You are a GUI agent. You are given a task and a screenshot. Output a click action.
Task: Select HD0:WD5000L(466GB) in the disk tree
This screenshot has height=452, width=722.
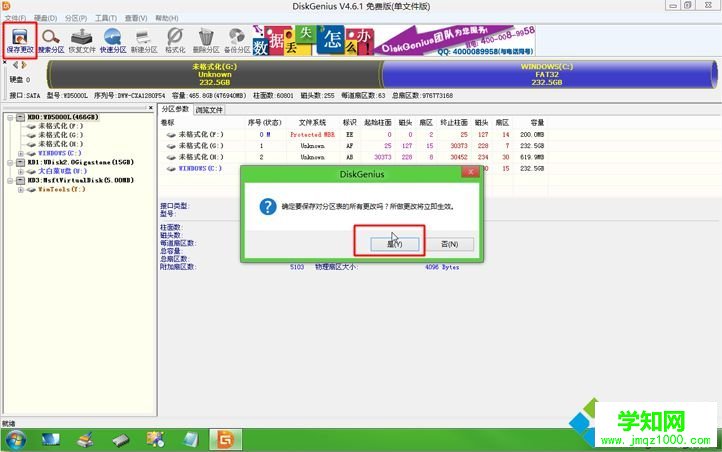[63, 117]
